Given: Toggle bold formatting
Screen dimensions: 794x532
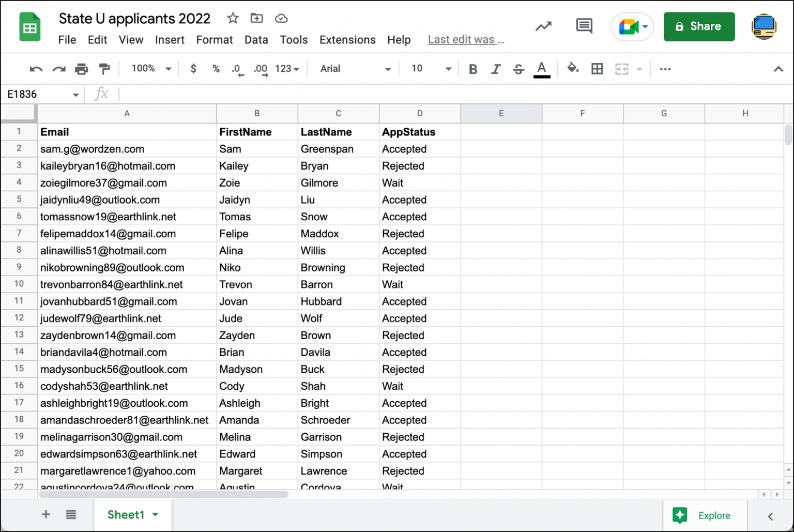Looking at the screenshot, I should [x=472, y=69].
